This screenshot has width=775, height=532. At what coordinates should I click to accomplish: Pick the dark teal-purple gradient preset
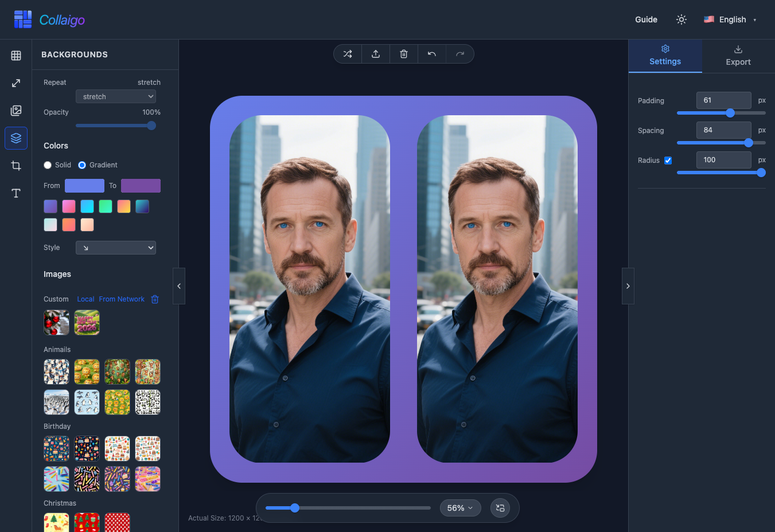142,206
